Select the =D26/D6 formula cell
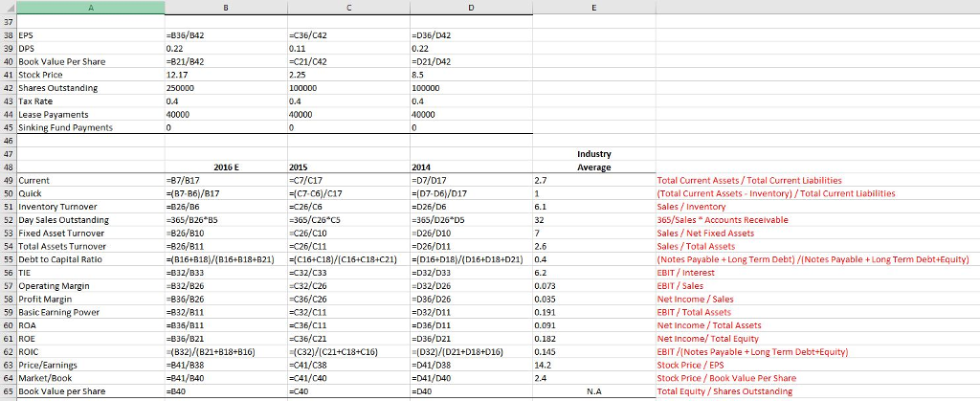Viewport: 980px width, 401px height. (x=471, y=206)
